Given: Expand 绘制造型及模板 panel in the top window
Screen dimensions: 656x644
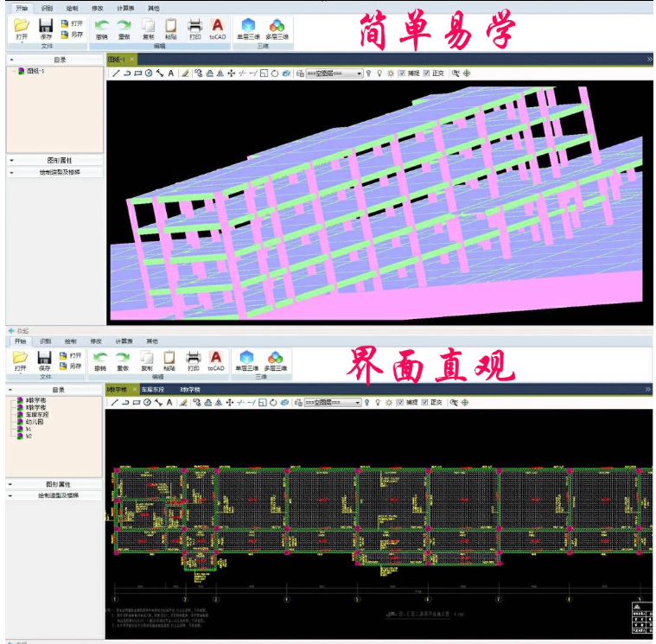Looking at the screenshot, I should tap(54, 172).
